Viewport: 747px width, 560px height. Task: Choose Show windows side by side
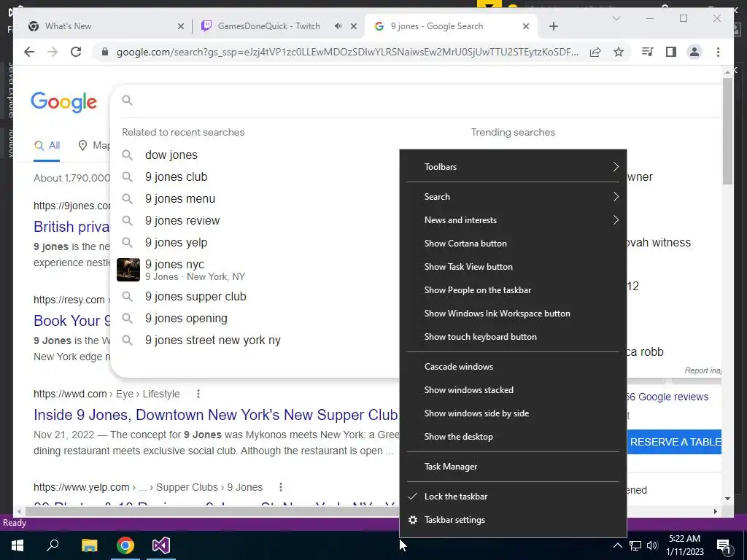[513, 413]
